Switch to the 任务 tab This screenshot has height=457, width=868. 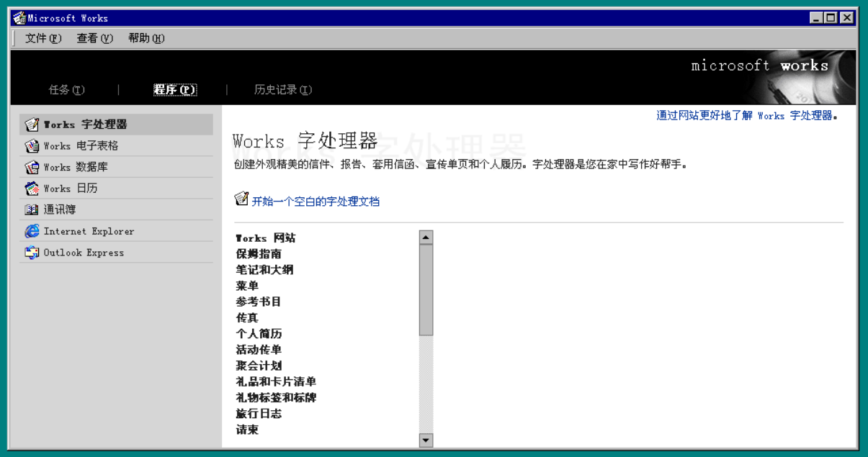[66, 90]
